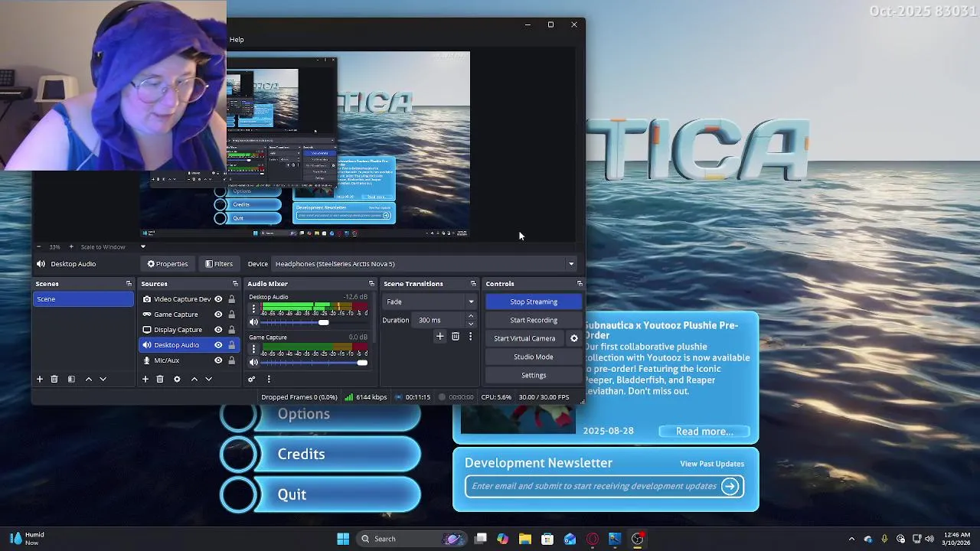Hide Desktop Audio source eye

(218, 345)
